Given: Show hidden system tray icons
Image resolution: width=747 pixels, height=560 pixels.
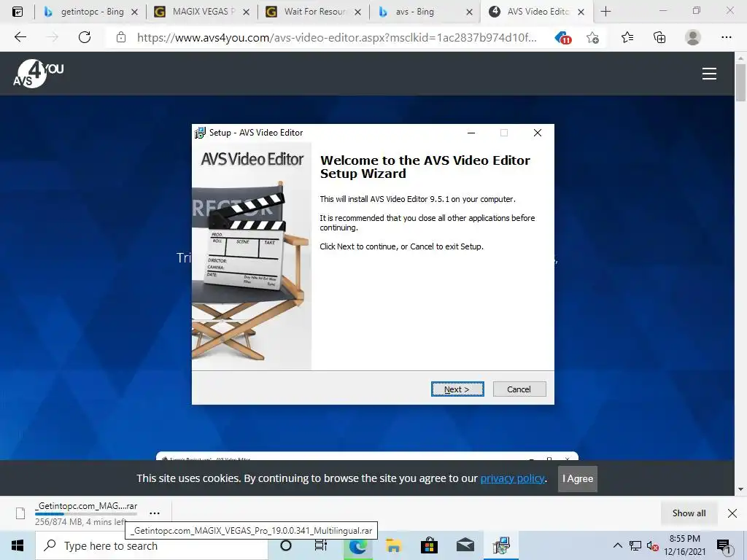Looking at the screenshot, I should coord(617,545).
